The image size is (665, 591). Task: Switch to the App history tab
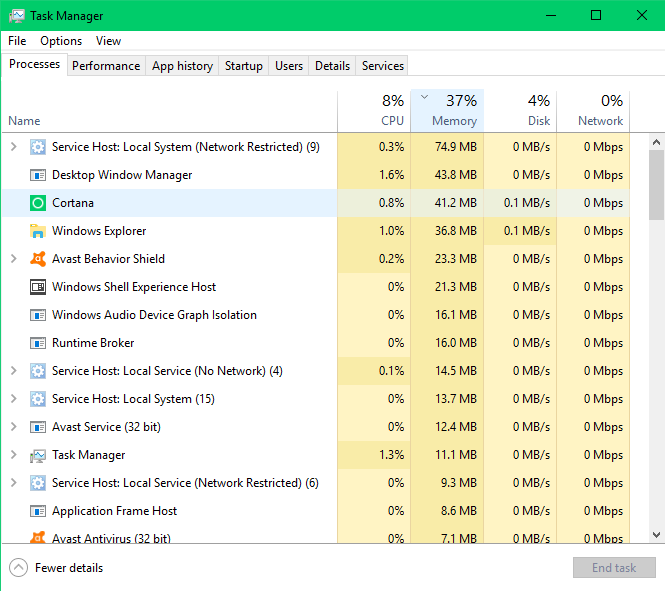coord(182,66)
